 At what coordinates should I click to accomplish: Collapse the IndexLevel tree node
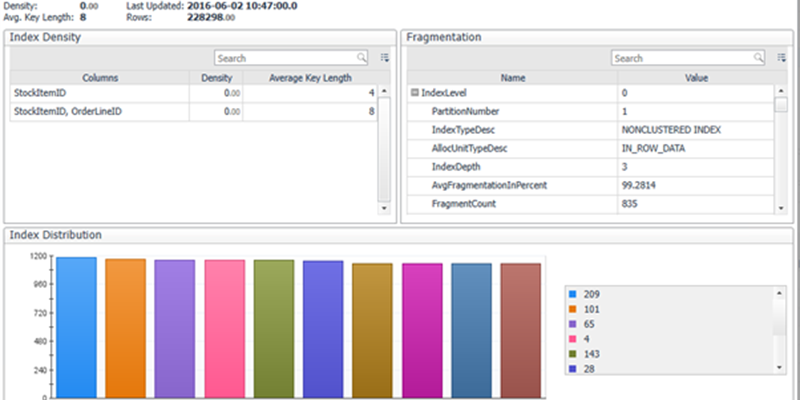pyautogui.click(x=414, y=93)
